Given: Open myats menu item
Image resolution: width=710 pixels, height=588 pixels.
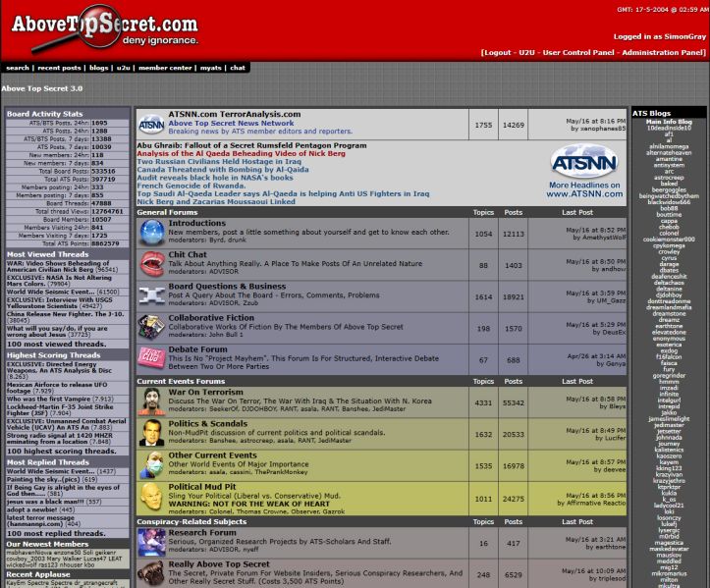Looking at the screenshot, I should point(210,68).
